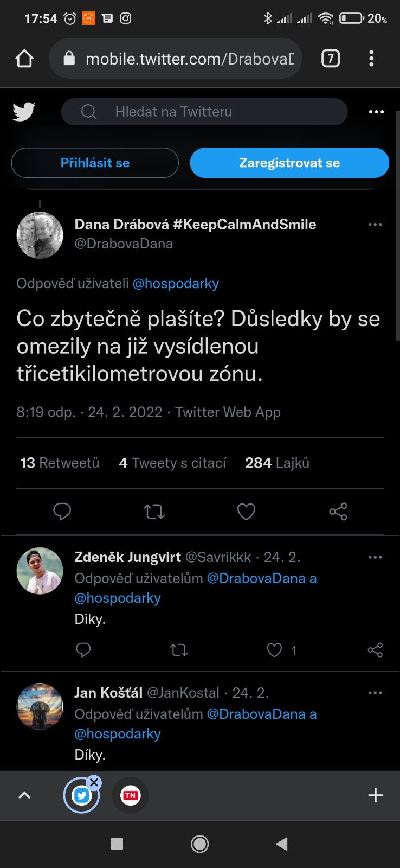Open the Chrome three-dot overflow menu
400x868 pixels.
coord(371,58)
